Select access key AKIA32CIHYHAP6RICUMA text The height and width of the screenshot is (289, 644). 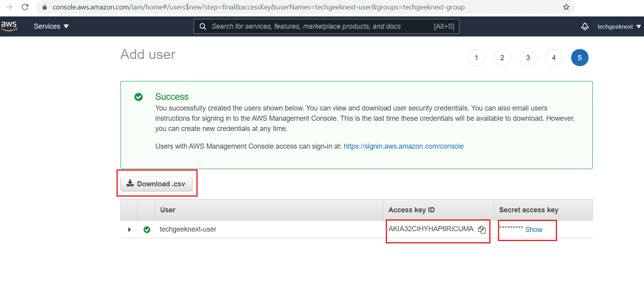[x=431, y=229]
